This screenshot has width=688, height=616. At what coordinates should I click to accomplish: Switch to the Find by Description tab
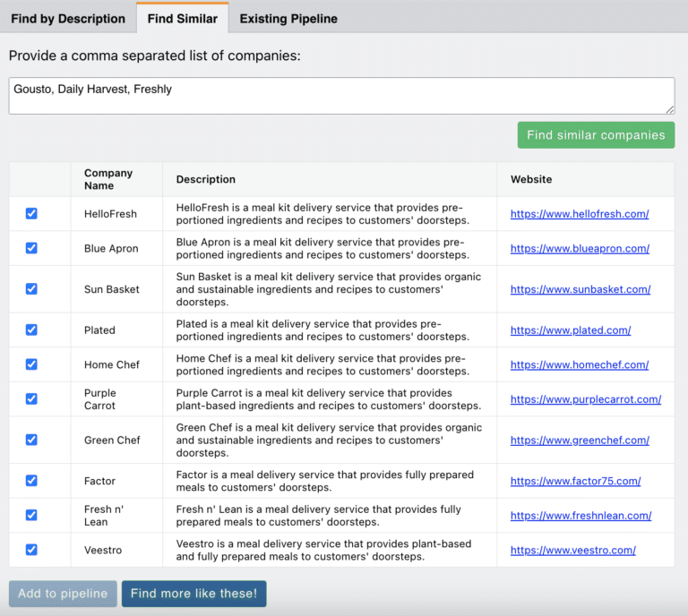[68, 18]
